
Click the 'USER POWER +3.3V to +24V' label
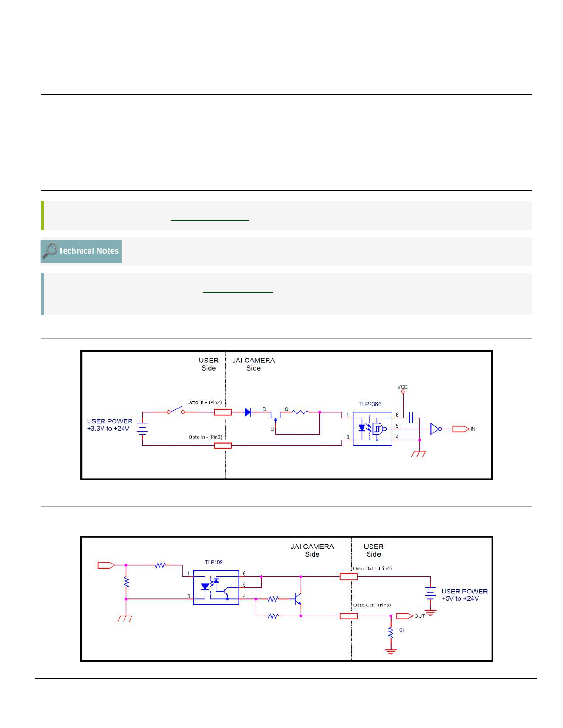110,425
